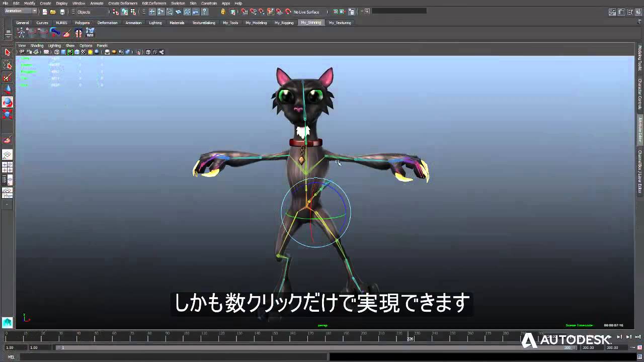Click the question mark help toolbar icon

tap(205, 12)
